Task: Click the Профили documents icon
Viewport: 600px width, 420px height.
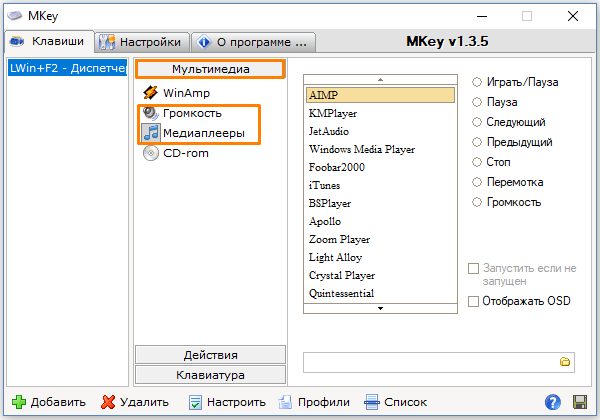Action: pos(285,402)
